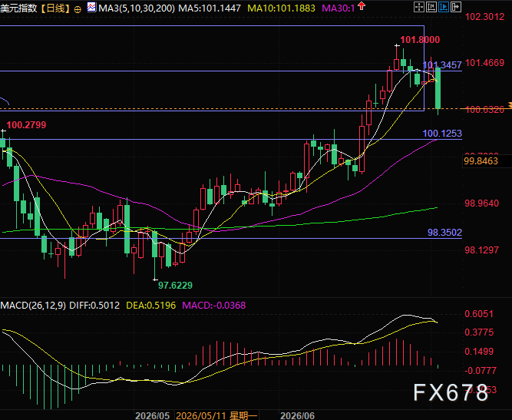Toggle the MA5 moving average label
512x420 pixels.
coord(210,8)
